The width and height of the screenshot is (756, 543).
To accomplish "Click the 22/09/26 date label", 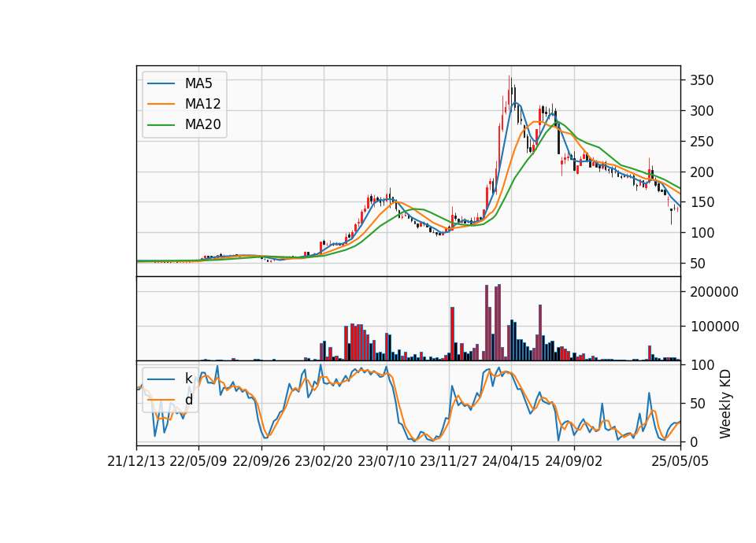I will click(x=261, y=462).
